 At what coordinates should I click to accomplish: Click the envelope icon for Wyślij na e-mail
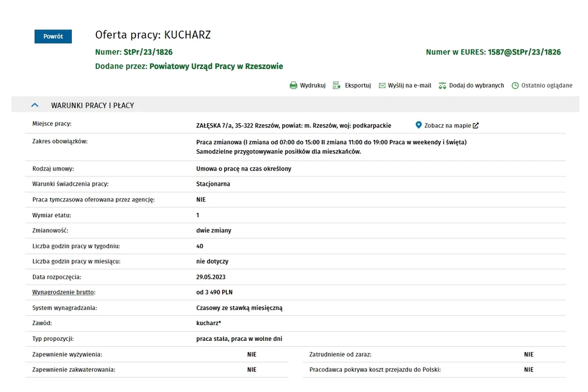[x=382, y=85]
